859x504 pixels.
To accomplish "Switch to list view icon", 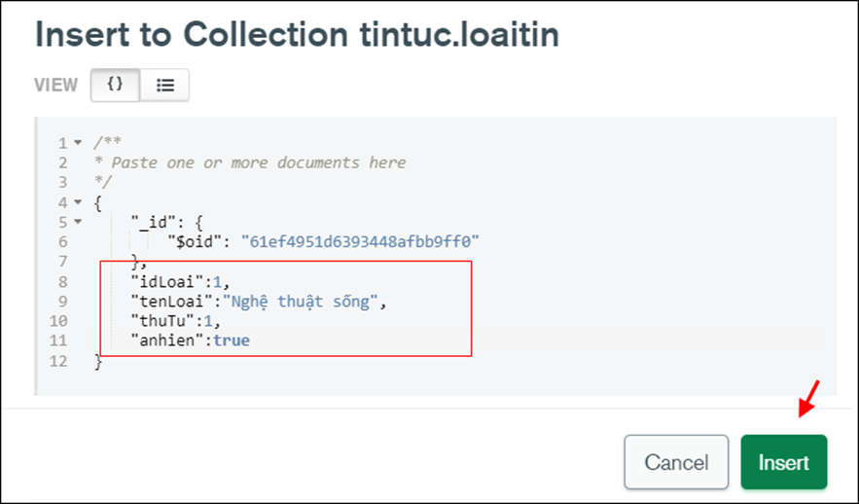I will click(x=165, y=85).
